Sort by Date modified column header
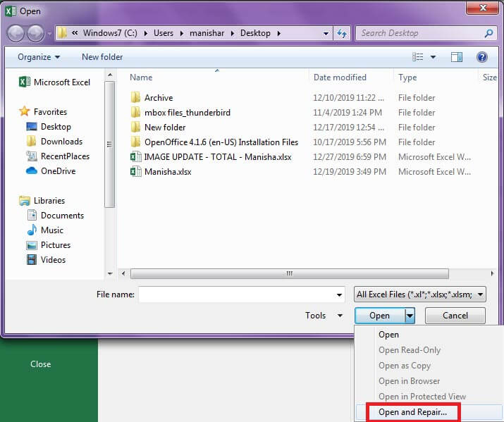The height and width of the screenshot is (422, 504). [340, 77]
